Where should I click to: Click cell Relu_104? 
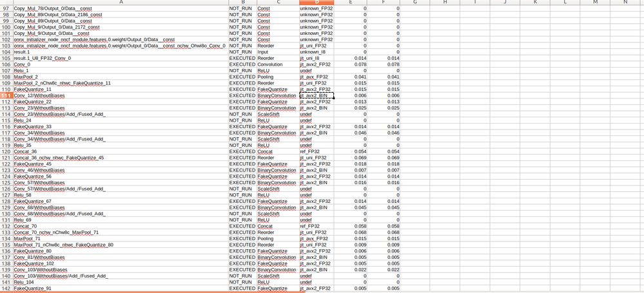click(x=121, y=282)
